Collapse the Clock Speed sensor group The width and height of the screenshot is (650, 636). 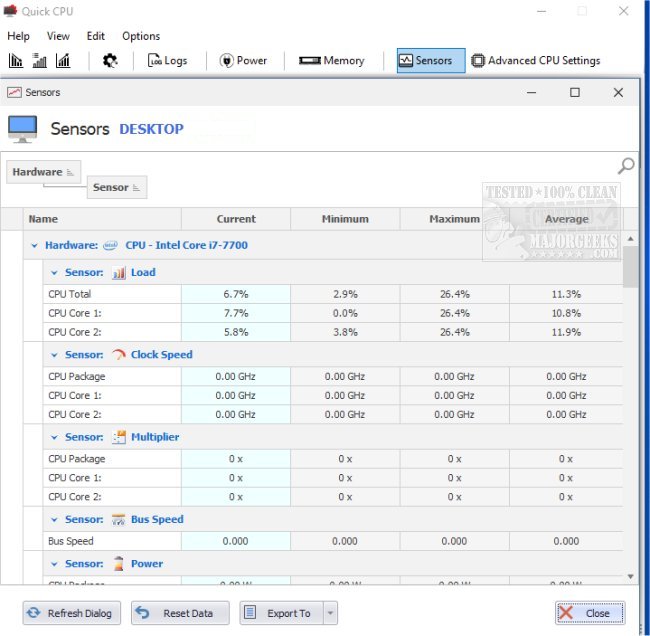[54, 355]
